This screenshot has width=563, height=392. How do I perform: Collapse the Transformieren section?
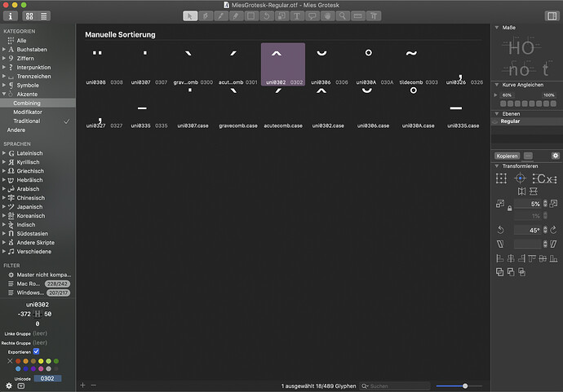pos(497,166)
